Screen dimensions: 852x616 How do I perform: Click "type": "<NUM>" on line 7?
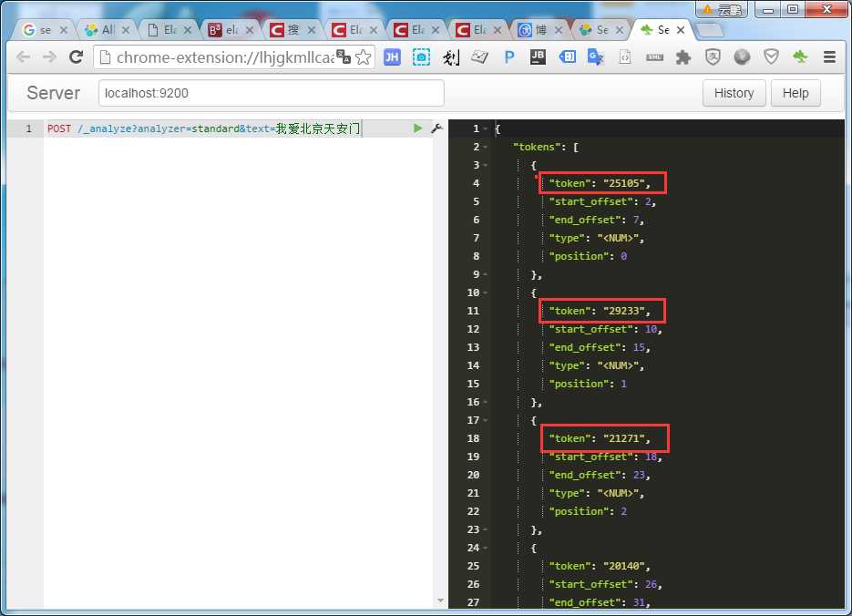[596, 238]
